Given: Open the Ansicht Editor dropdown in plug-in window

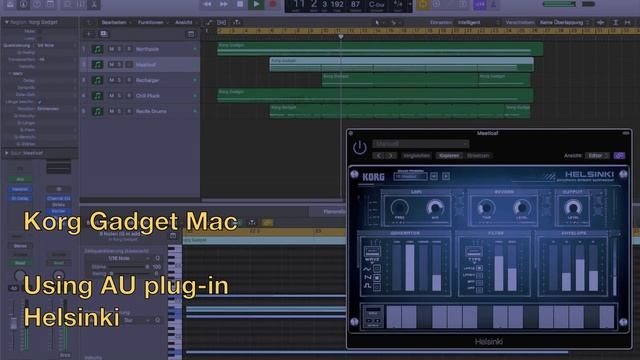Looking at the screenshot, I should click(598, 156).
